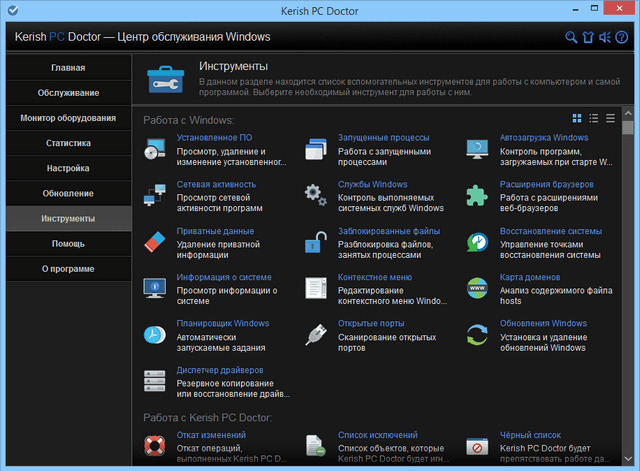Open help via question mark icon
This screenshot has height=471, width=640.
(620, 38)
